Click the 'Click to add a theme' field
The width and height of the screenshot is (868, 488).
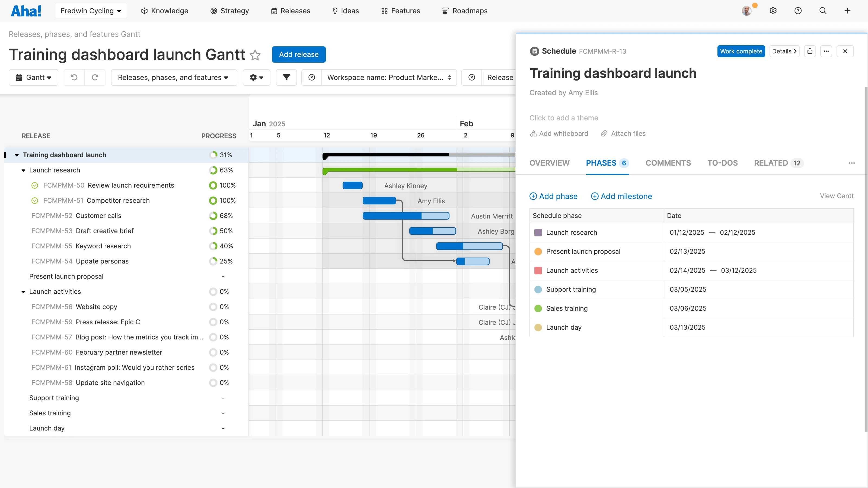coord(563,118)
